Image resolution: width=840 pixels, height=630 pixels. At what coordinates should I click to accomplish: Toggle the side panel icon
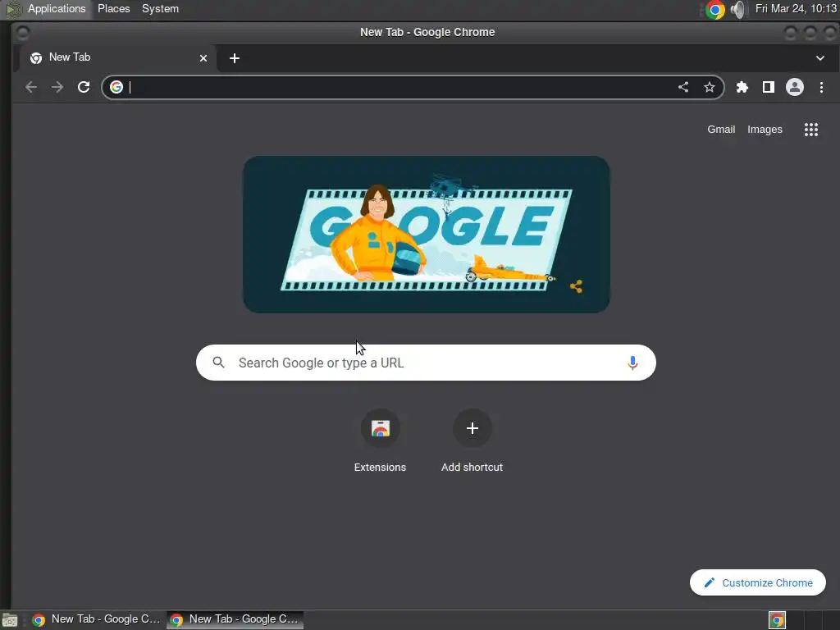click(x=768, y=87)
